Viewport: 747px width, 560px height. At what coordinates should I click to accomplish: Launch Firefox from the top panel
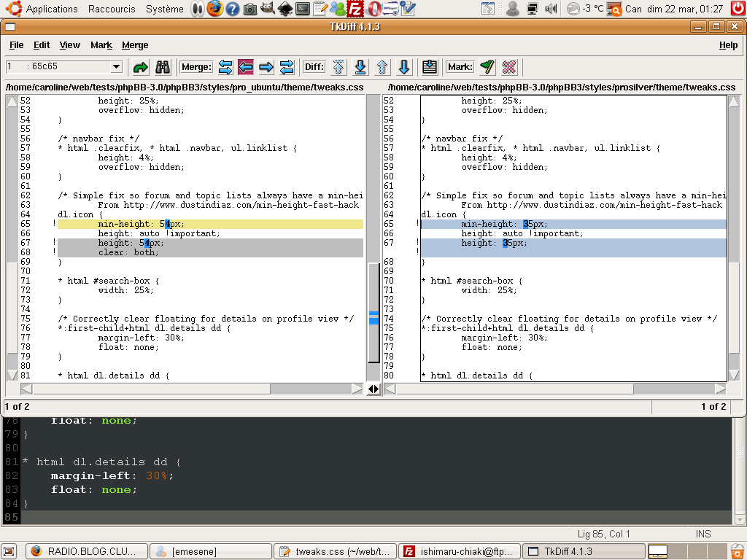pos(214,9)
